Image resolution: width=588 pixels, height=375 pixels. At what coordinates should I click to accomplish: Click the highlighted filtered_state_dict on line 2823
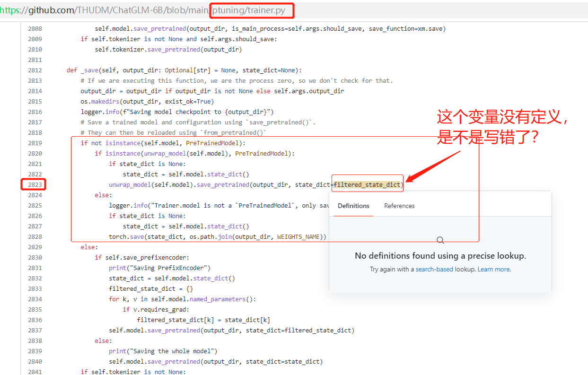click(368, 184)
